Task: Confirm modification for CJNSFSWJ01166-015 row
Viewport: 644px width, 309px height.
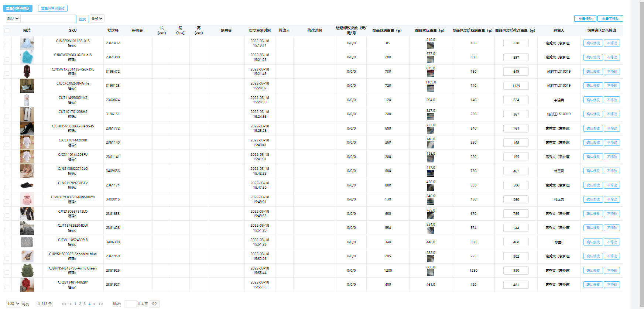Action: 593,43
